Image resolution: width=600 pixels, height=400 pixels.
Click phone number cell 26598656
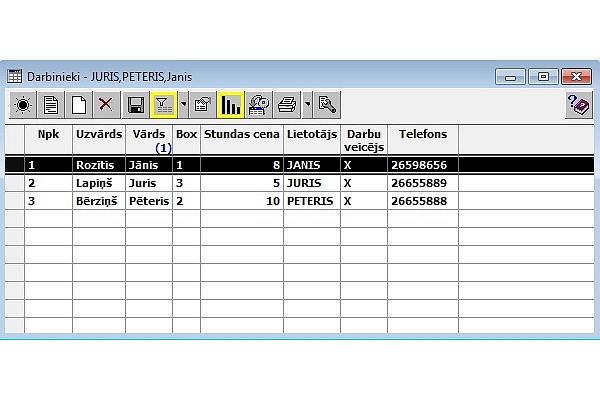click(x=422, y=165)
